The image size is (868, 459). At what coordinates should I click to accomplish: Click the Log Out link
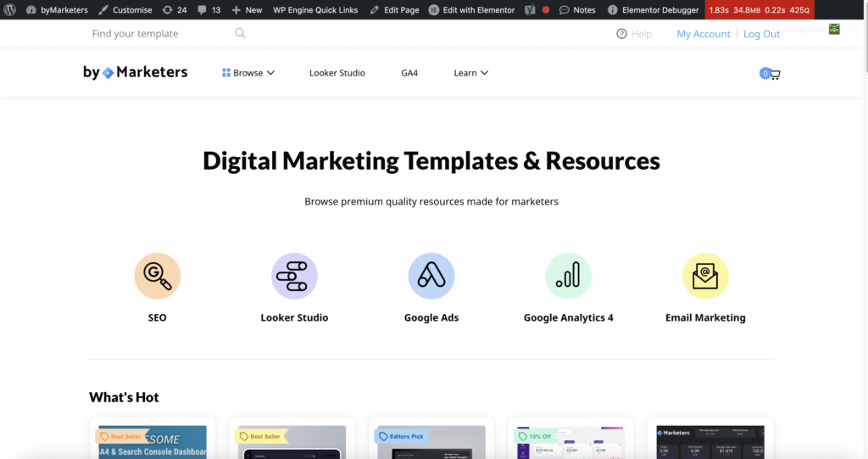761,34
